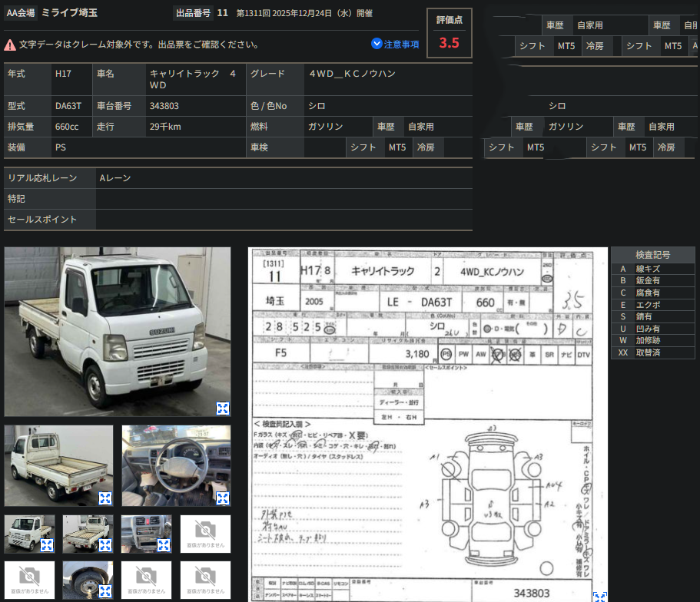Image resolution: width=700 pixels, height=602 pixels.
Task: Click the expand icon on rear truck-bed photo
Action: (x=105, y=498)
